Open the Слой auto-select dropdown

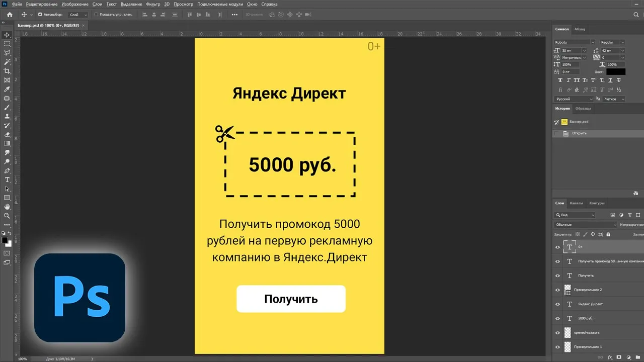pos(78,15)
